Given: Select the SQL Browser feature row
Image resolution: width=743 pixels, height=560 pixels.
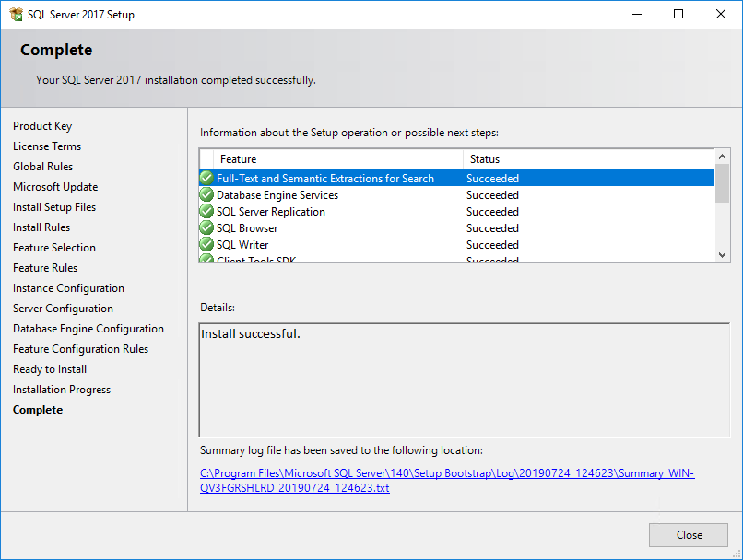Looking at the screenshot, I should click(x=457, y=227).
